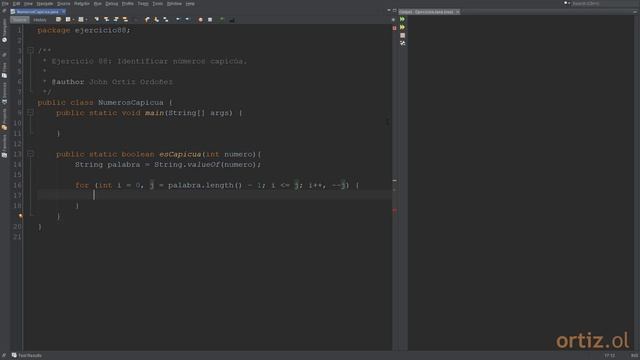The width and height of the screenshot is (640, 360).
Task: Open the Edit menu
Action: 16,4
